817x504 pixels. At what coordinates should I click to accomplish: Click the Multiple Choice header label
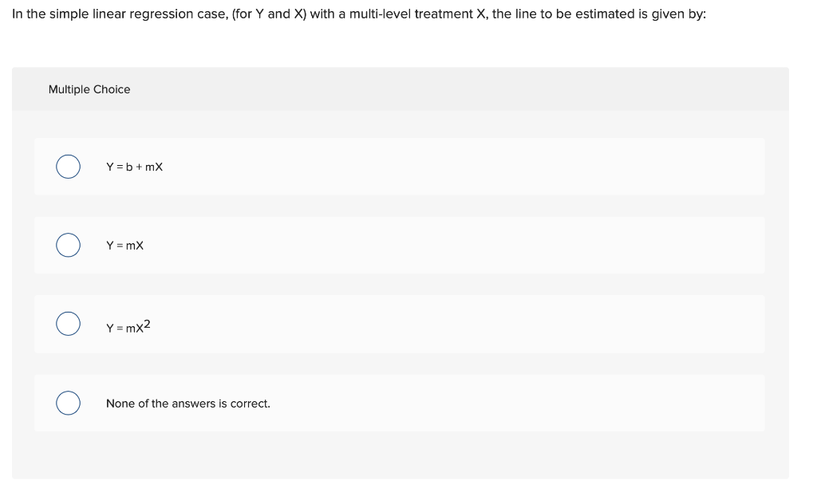click(x=89, y=89)
